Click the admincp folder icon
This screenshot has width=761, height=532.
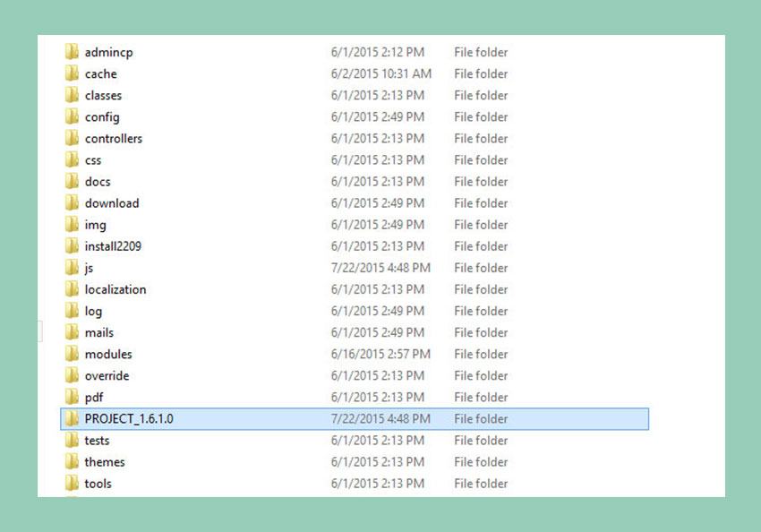click(72, 52)
